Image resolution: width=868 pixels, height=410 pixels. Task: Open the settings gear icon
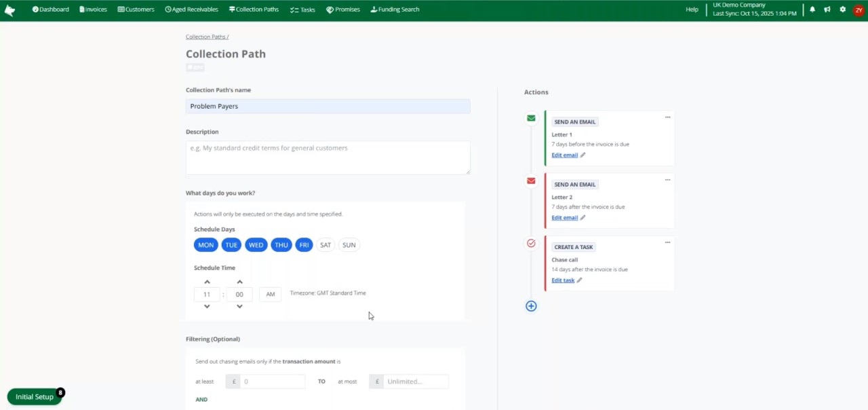[842, 9]
